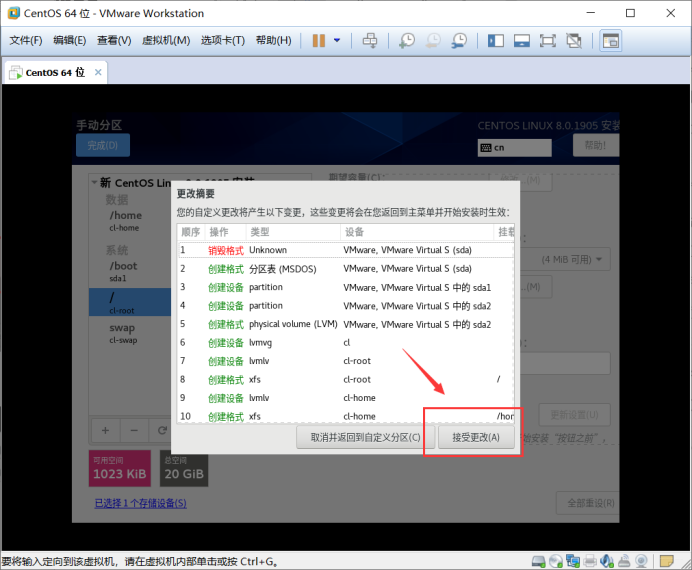Maximize the VMware Workstation window
Image resolution: width=692 pixels, height=570 pixels.
tap(631, 13)
